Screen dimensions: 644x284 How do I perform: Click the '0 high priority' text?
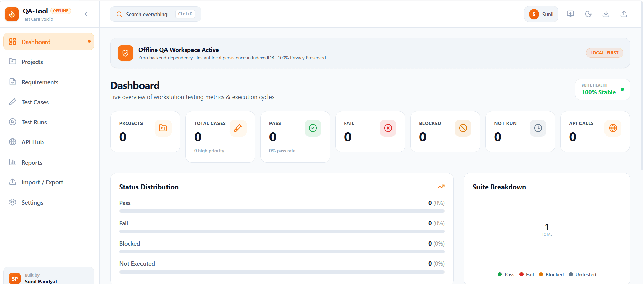pos(209,151)
